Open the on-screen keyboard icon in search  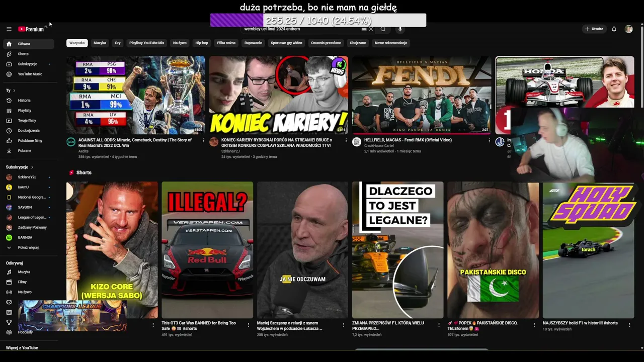click(364, 29)
